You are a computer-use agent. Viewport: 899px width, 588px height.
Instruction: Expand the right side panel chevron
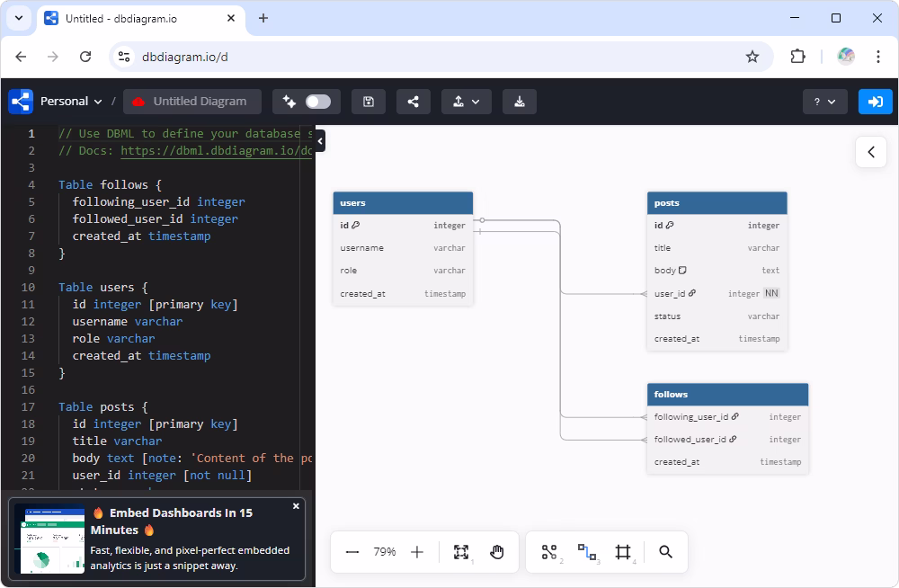tap(871, 152)
